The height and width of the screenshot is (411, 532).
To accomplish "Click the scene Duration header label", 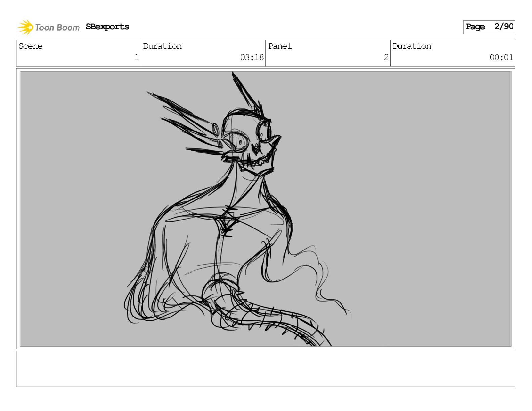I will pos(162,46).
